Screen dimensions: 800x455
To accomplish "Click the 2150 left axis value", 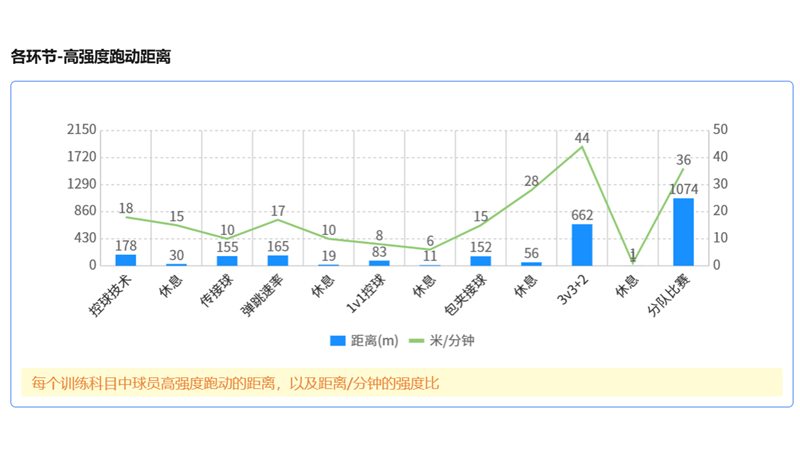I will point(82,130).
